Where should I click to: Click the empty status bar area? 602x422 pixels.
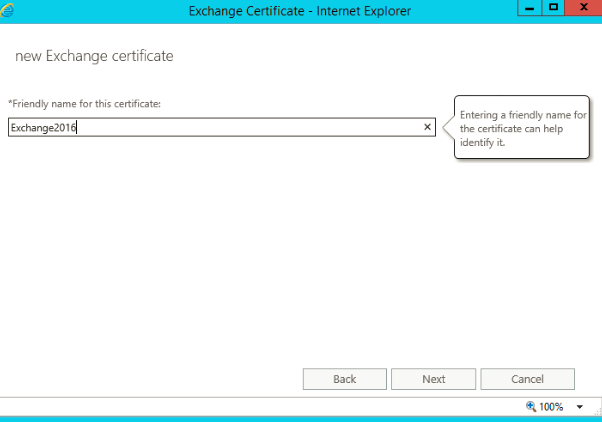coord(250,407)
